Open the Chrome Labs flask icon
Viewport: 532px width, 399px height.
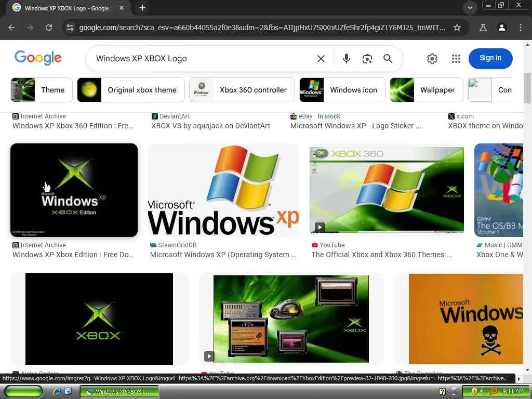tap(483, 28)
